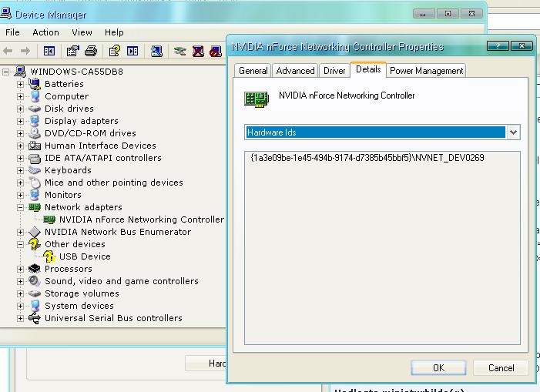Image resolution: width=540 pixels, height=392 pixels.
Task: Click the Back arrow toolbar icon
Action: pyautogui.click(x=8, y=52)
